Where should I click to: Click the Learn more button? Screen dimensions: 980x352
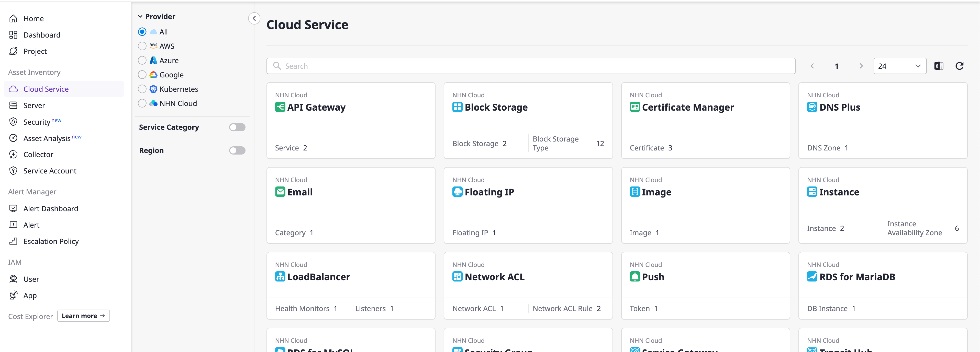[83, 316]
